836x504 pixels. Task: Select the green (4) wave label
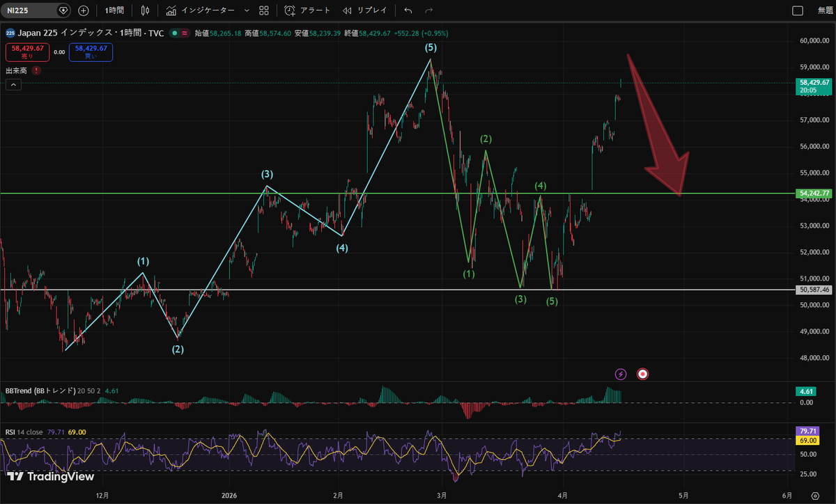[540, 186]
